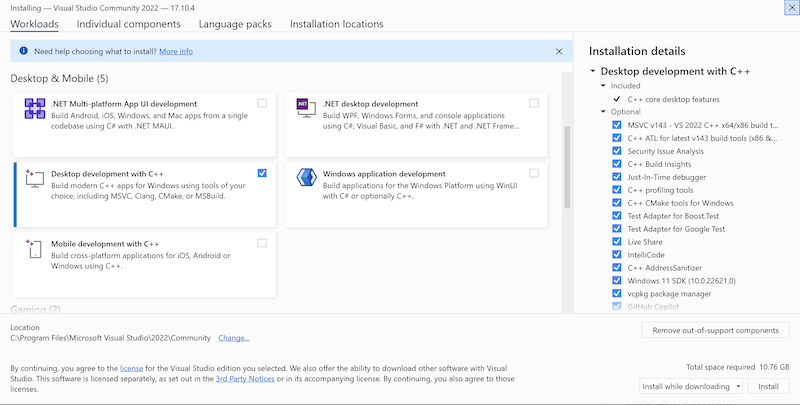Image resolution: width=800 pixels, height=405 pixels.
Task: Switch to the Workloads tab
Action: [x=34, y=24]
